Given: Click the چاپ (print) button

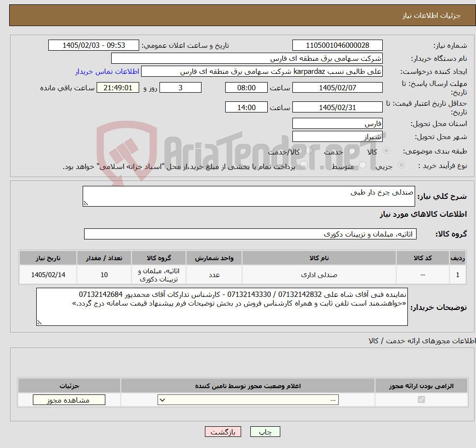Looking at the screenshot, I should 265,432.
